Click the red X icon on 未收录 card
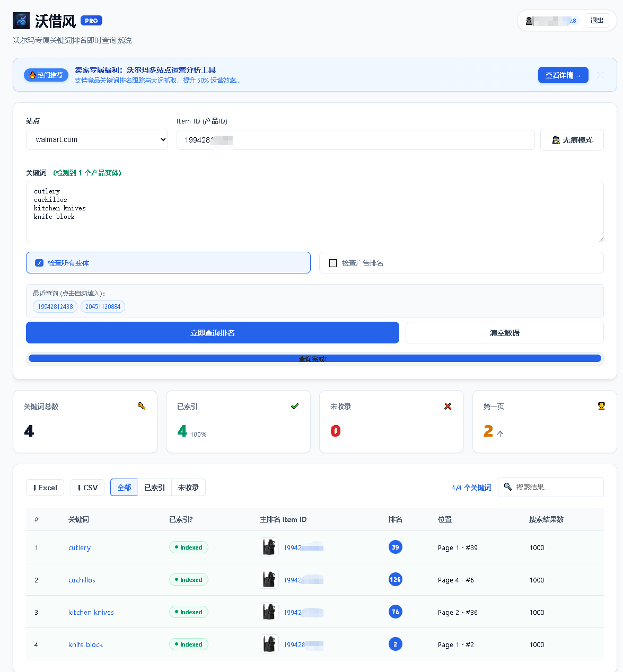This screenshot has height=672, width=623. click(x=448, y=406)
